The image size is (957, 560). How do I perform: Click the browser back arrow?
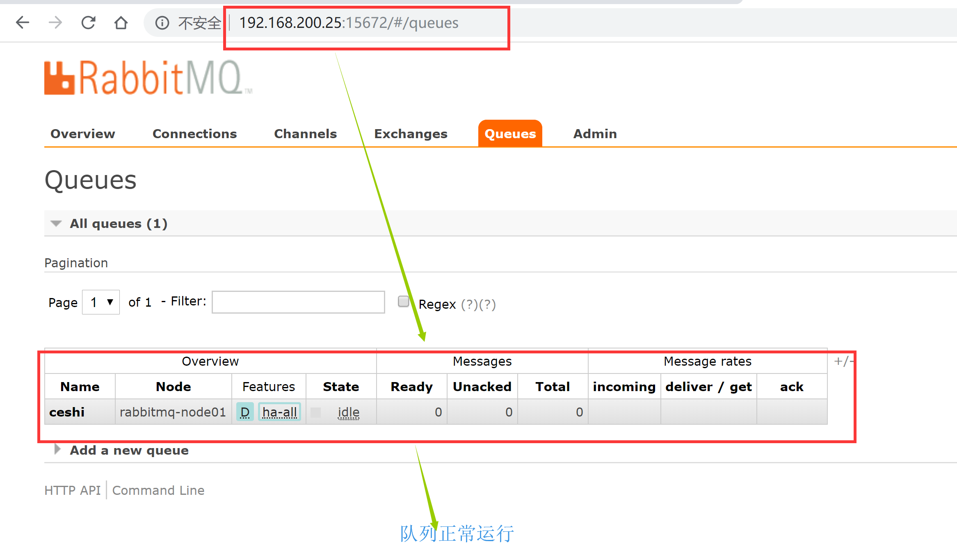(22, 23)
